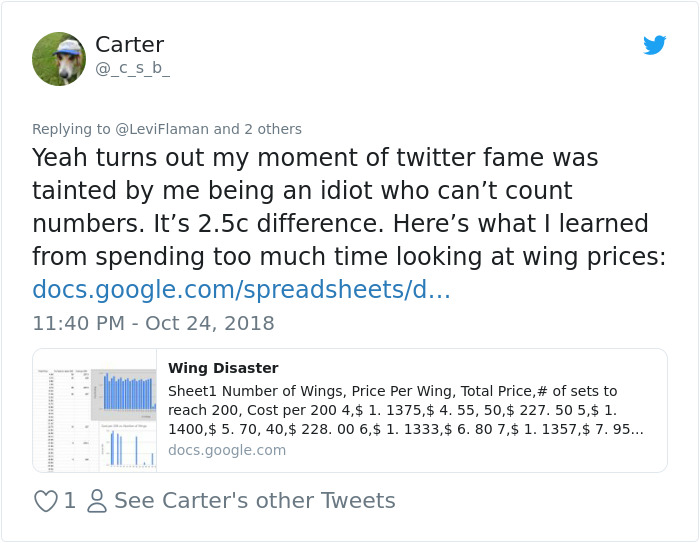Viewport: 700px width, 543px height.
Task: Open the @_c_s_b_ handle
Action: (x=132, y=69)
